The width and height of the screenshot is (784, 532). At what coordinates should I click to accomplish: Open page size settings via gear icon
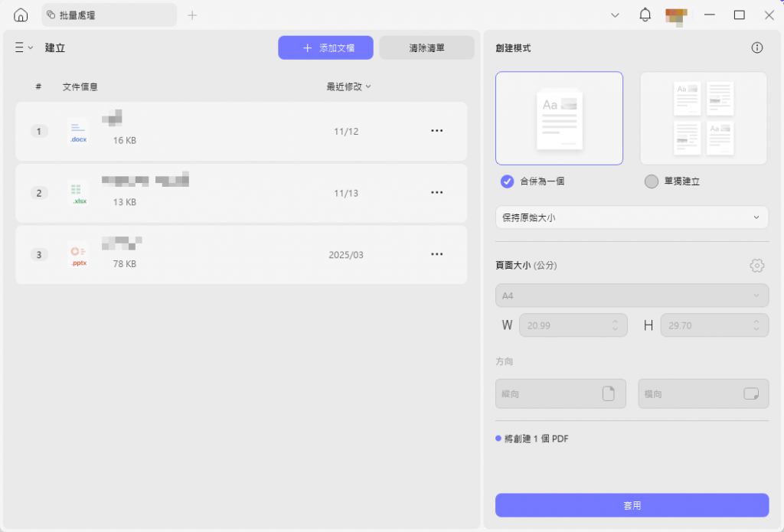757,266
